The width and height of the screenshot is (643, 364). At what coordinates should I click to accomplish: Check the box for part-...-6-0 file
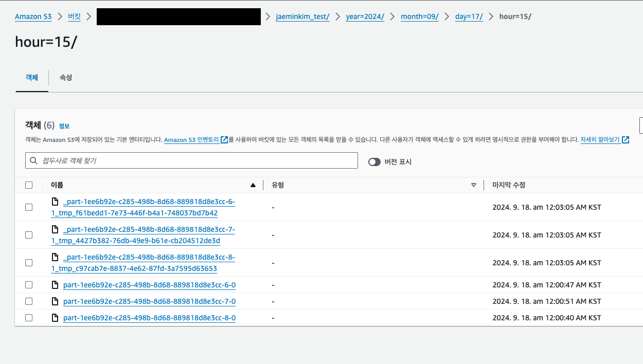click(x=29, y=285)
